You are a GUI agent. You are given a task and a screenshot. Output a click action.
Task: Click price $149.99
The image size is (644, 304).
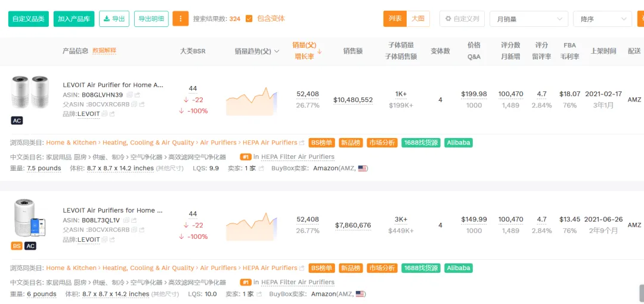[474, 219]
